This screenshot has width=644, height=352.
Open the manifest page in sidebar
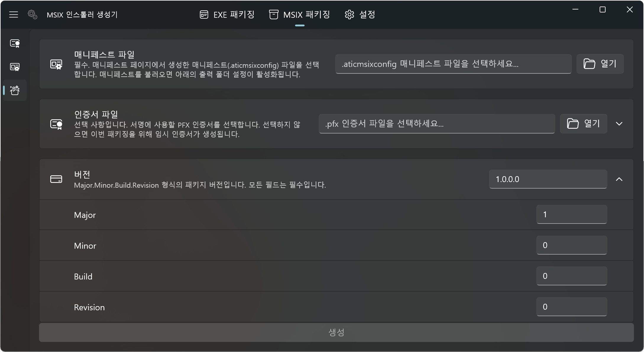pyautogui.click(x=15, y=67)
